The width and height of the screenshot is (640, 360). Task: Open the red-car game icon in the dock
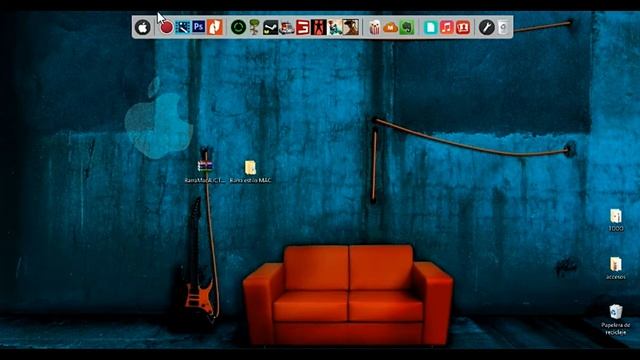(287, 27)
